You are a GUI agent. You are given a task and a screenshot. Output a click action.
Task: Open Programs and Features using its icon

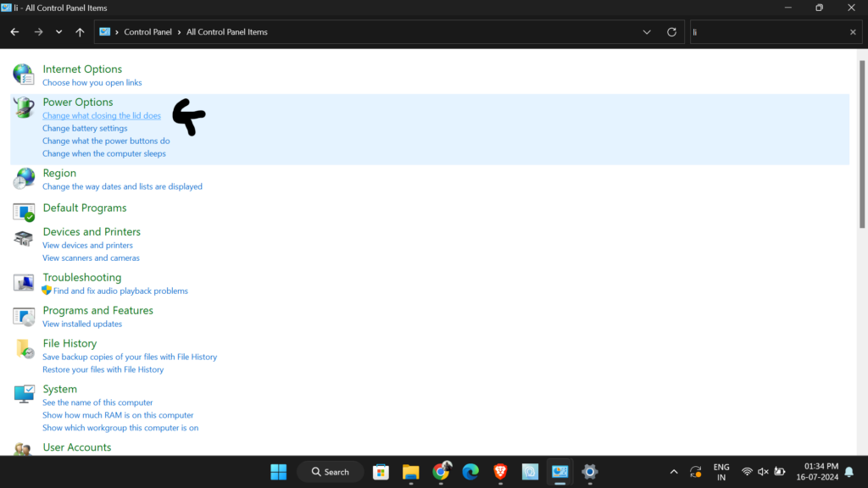(23, 315)
